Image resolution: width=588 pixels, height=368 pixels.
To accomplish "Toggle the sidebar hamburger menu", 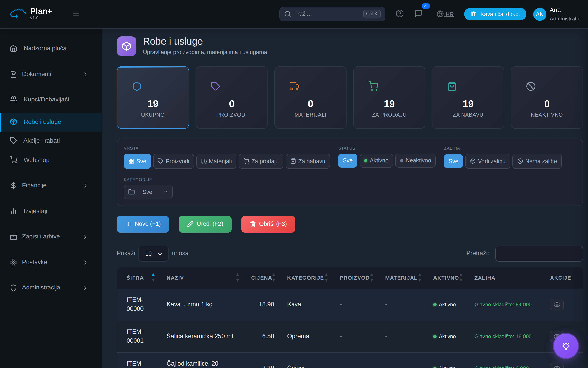I will (x=76, y=14).
